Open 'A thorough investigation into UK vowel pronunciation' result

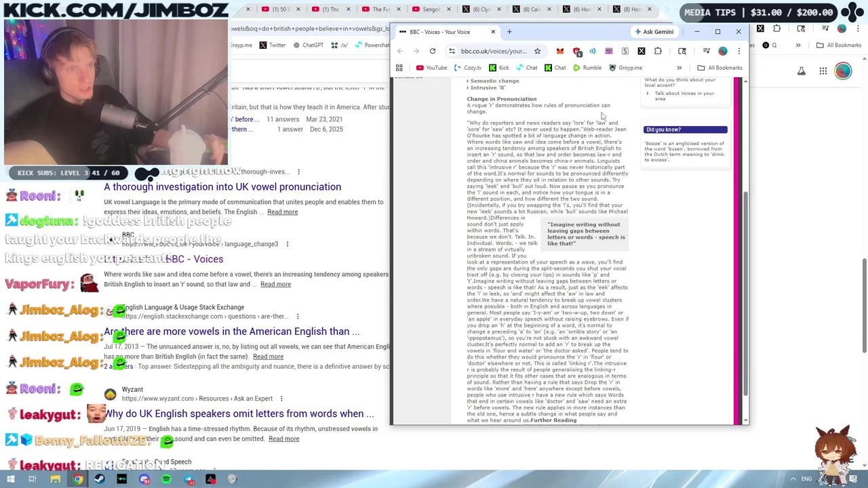222,187
